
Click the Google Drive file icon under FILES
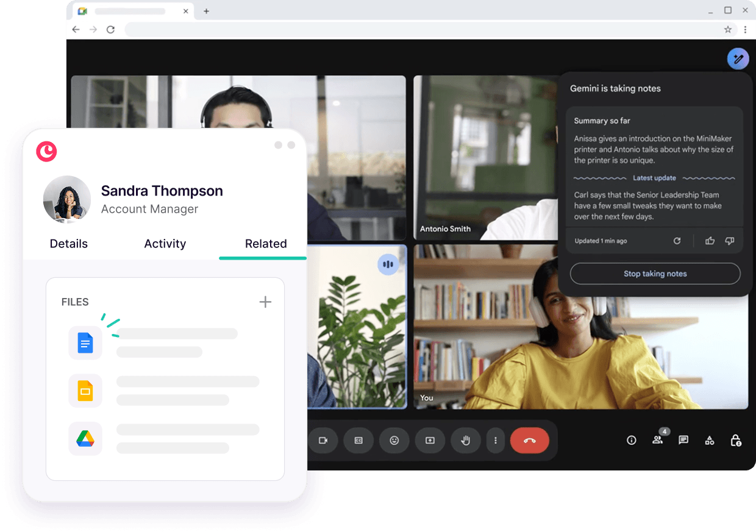coord(85,439)
